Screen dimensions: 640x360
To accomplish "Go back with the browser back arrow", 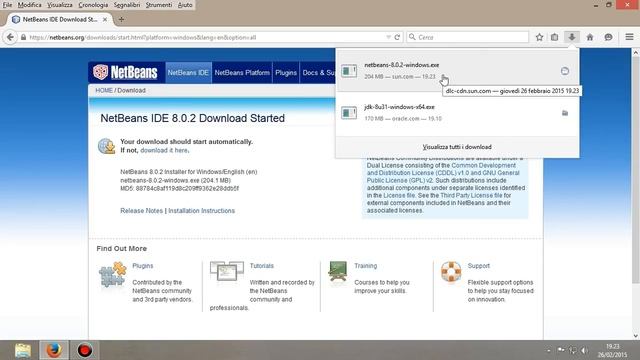I will (10, 37).
